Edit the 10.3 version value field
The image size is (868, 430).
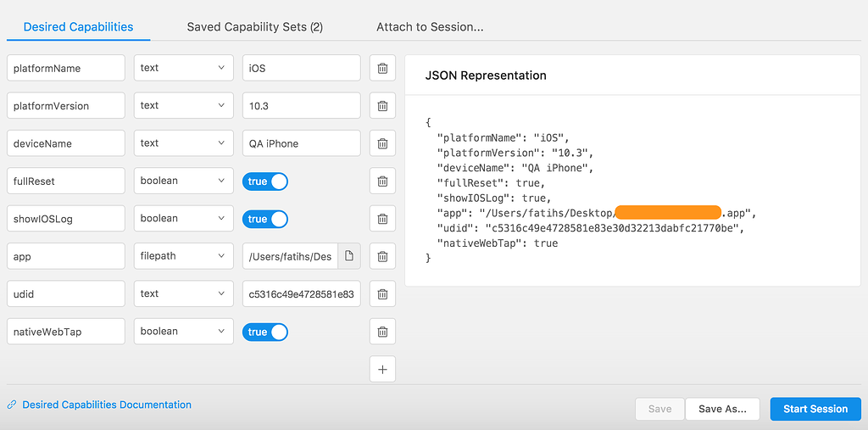(x=302, y=106)
